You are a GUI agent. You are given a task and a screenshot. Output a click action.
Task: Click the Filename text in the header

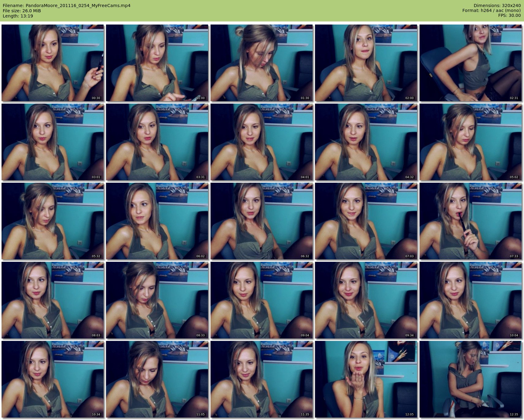[x=66, y=6]
